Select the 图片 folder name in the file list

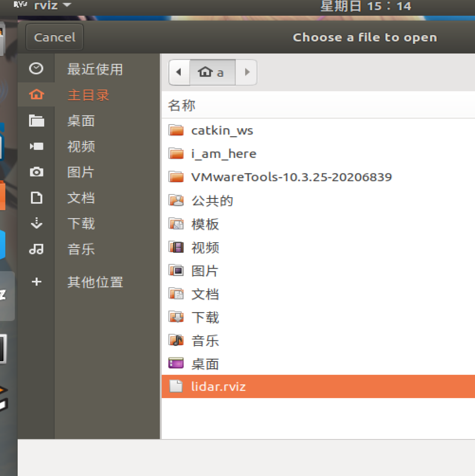pos(205,271)
